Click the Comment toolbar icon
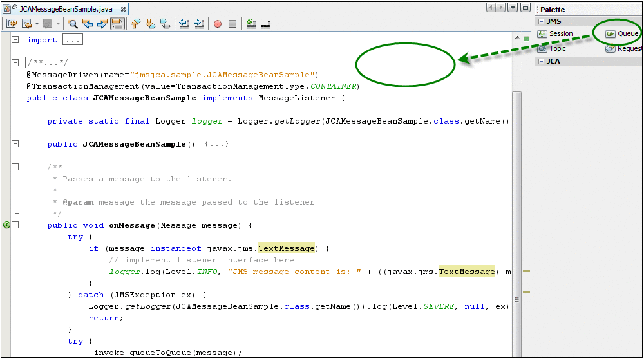The image size is (644, 359). [x=251, y=24]
